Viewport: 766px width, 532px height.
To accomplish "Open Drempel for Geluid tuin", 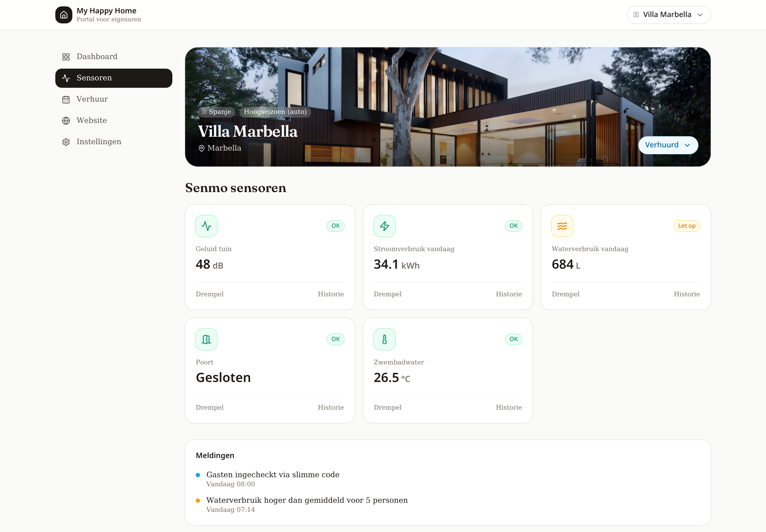I will 209,294.
